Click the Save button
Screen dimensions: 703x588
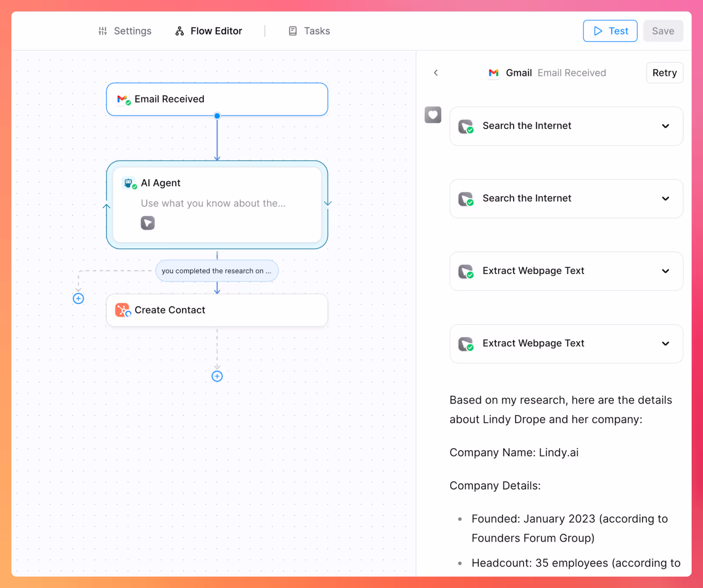(x=663, y=31)
